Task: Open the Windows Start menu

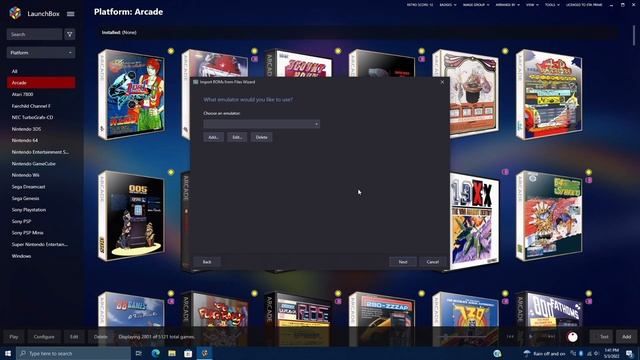Action: click(x=8, y=353)
